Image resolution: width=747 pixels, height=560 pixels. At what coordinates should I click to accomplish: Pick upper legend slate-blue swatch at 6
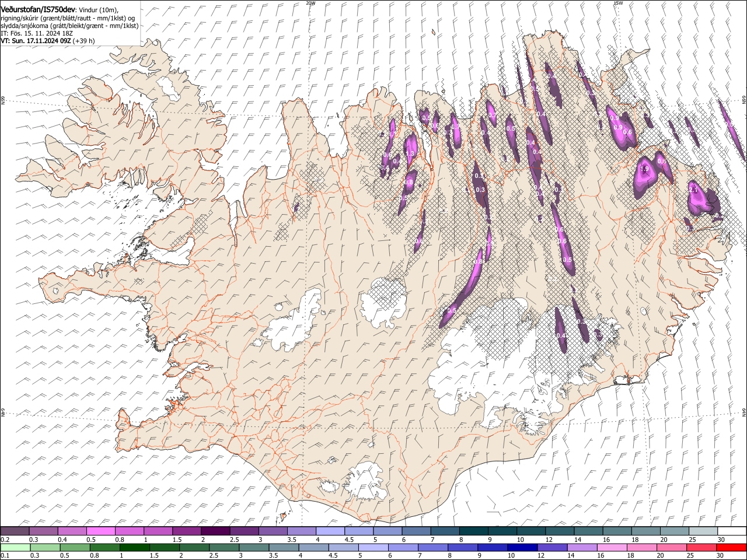click(416, 531)
